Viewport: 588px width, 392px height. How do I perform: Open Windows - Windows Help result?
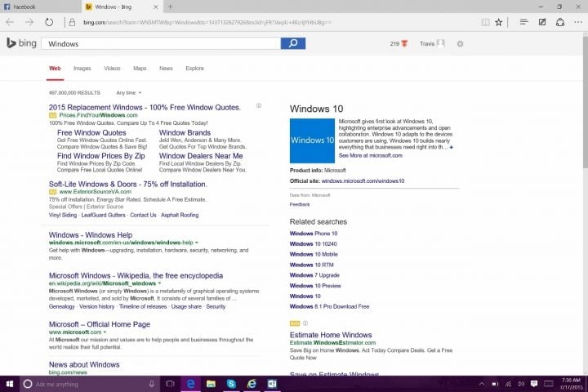point(91,235)
